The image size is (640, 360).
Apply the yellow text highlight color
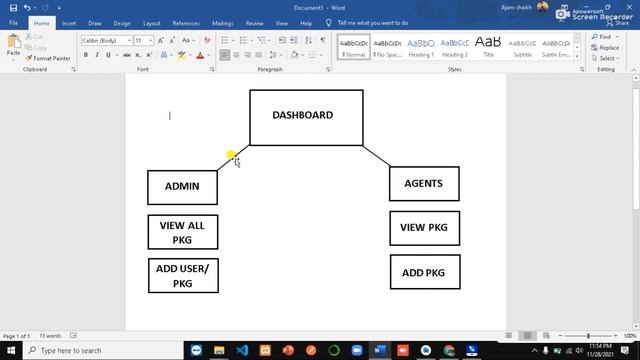[182, 55]
